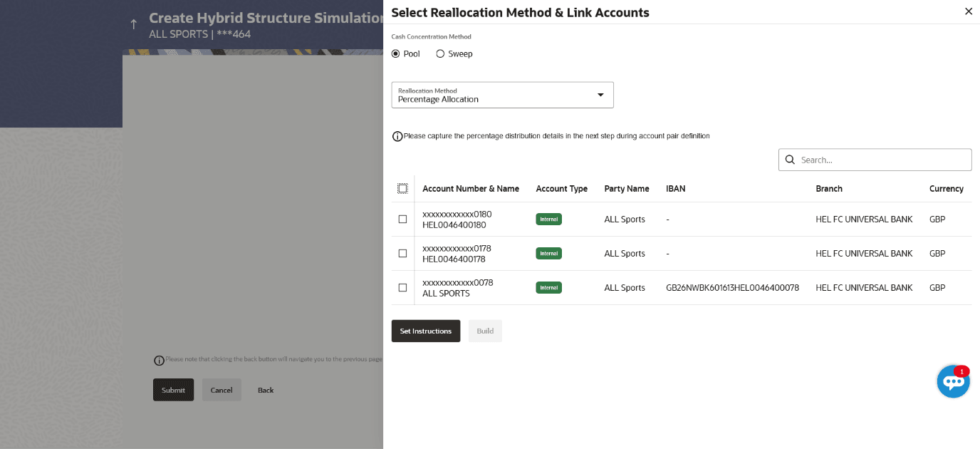
Task: Click the Cancel button
Action: [221, 390]
